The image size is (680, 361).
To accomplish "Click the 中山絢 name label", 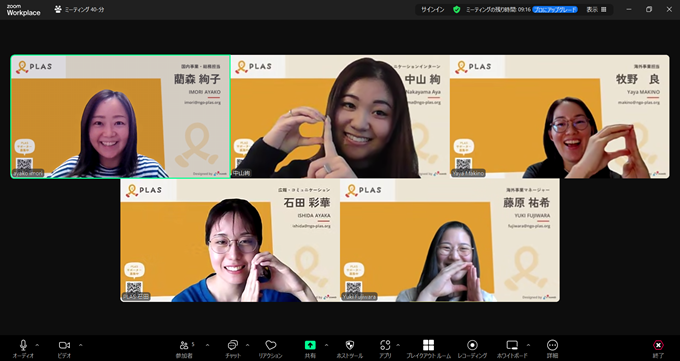I will pos(242,173).
